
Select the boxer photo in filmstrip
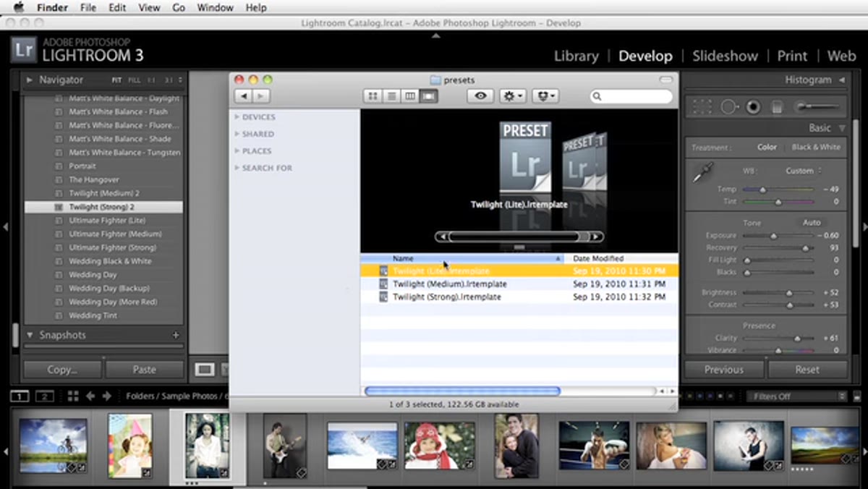point(593,446)
